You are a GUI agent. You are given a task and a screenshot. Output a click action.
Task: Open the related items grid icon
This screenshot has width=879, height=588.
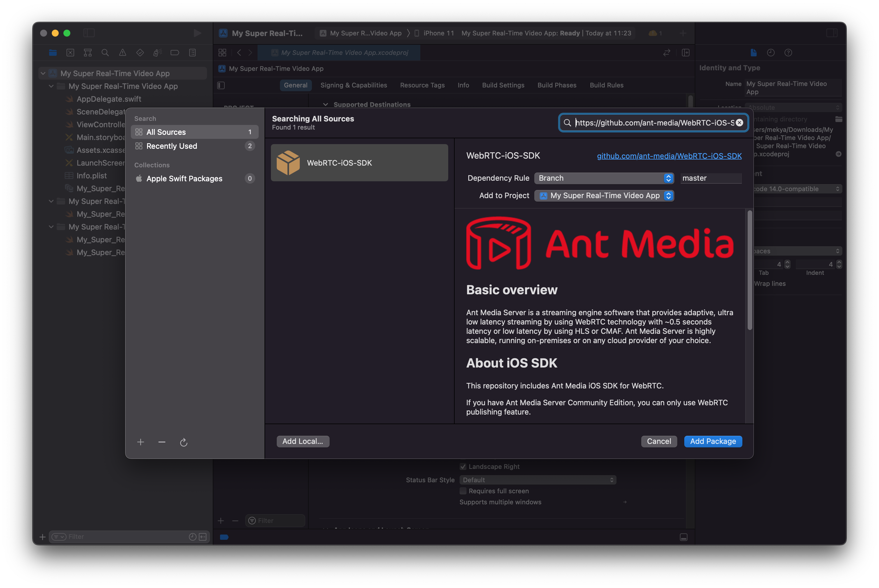pos(222,53)
